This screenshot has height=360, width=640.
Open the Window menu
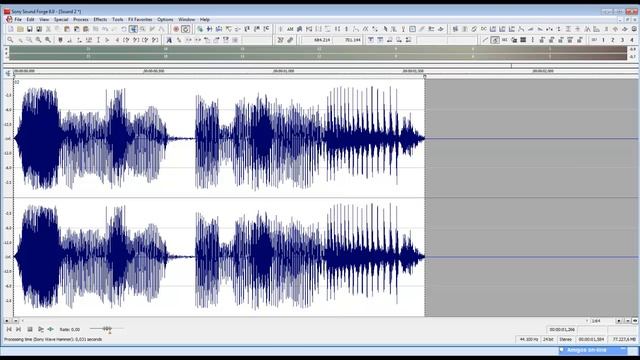(x=187, y=20)
